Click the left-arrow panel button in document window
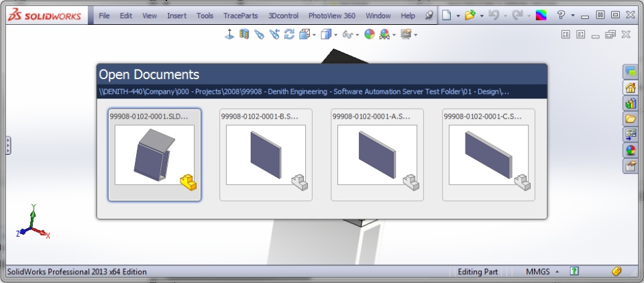644x283 pixels. (x=566, y=34)
